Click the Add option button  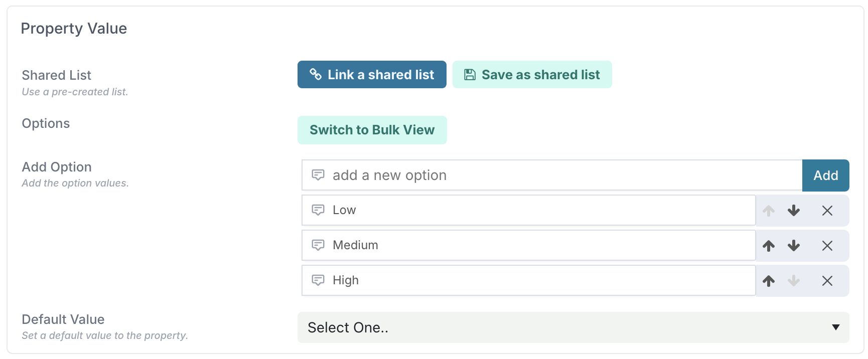pos(825,175)
